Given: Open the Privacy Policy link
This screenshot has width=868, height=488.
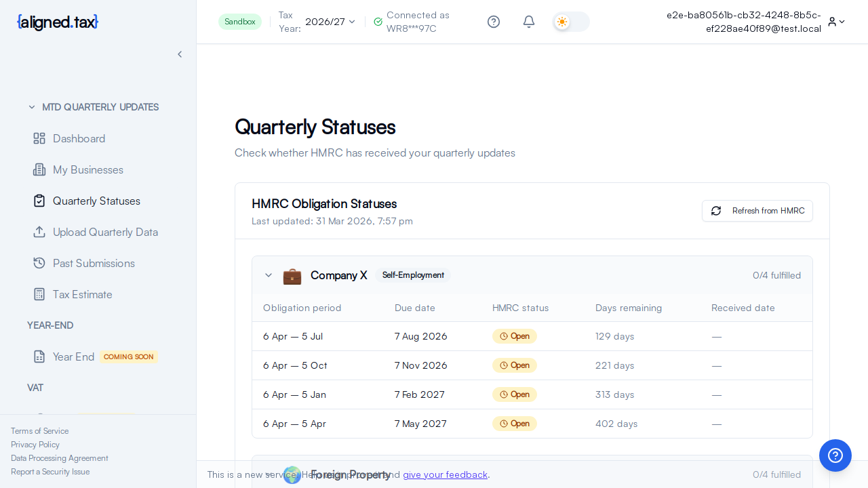Looking at the screenshot, I should (x=35, y=445).
